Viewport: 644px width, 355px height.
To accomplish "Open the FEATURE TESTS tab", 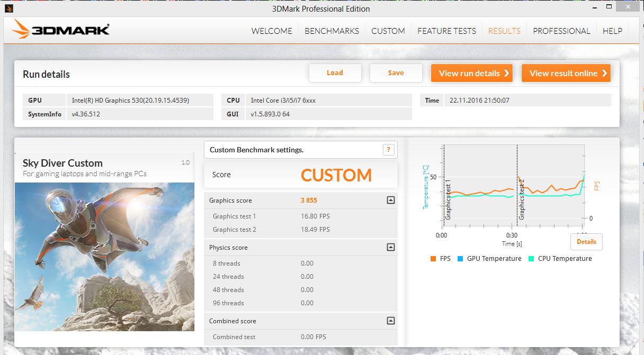I will tap(446, 31).
